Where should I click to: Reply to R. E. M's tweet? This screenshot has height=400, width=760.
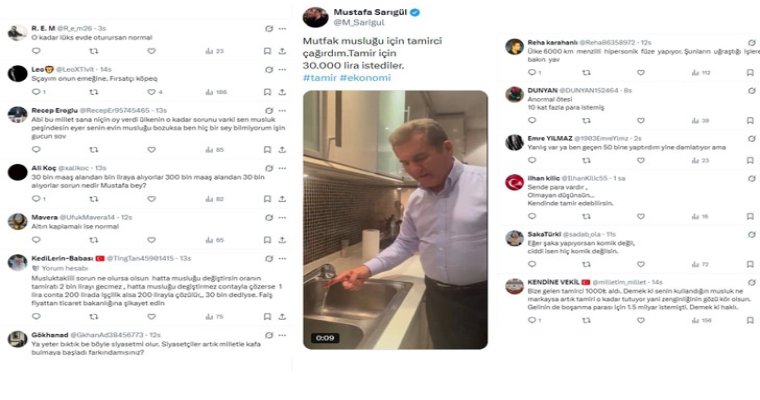point(36,51)
